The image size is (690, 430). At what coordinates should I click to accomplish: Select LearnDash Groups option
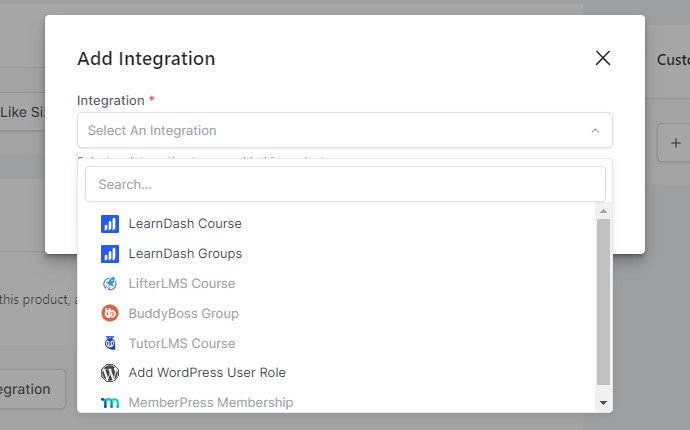pos(338,254)
